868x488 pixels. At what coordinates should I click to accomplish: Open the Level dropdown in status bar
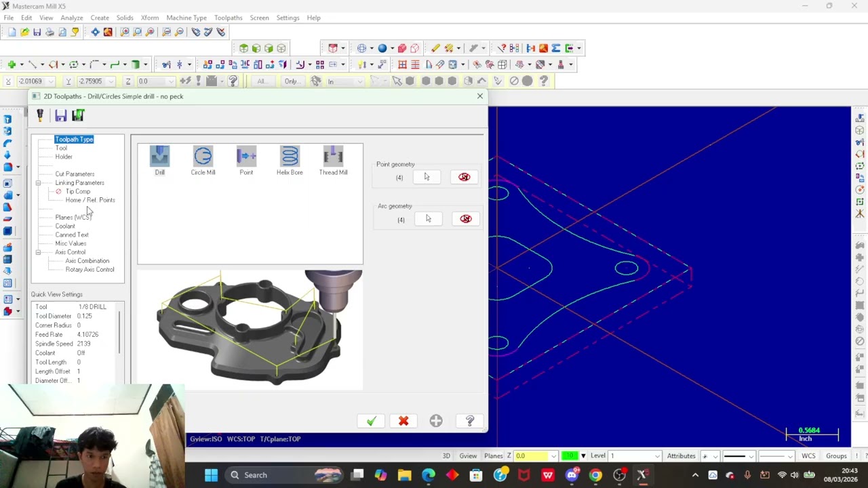click(656, 456)
